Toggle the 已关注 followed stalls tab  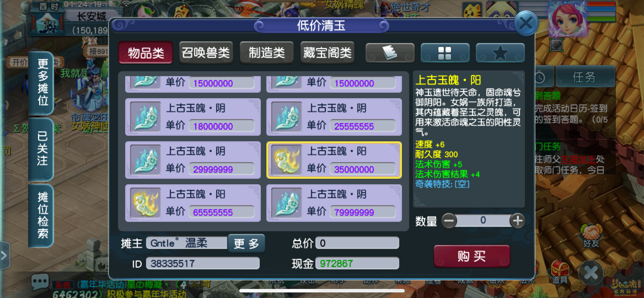42,149
